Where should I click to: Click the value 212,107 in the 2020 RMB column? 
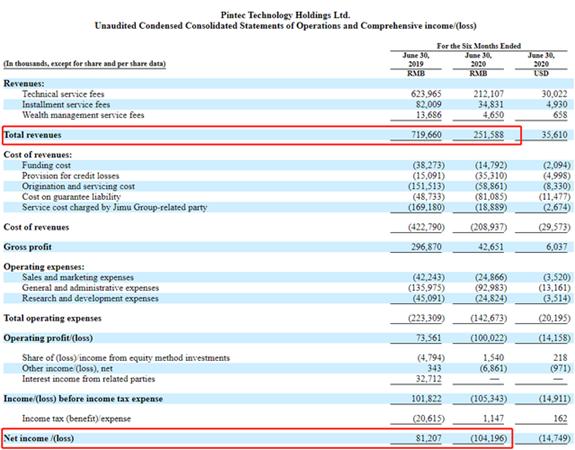click(488, 94)
